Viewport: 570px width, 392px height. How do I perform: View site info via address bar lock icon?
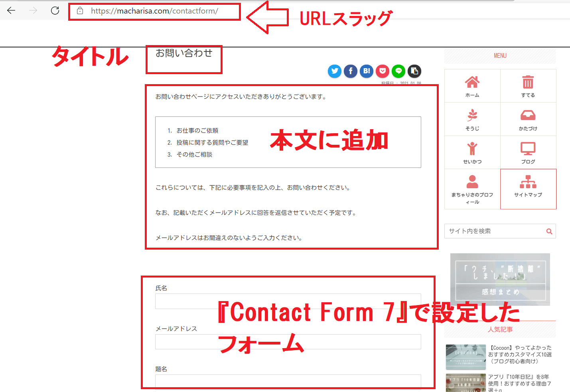(80, 11)
